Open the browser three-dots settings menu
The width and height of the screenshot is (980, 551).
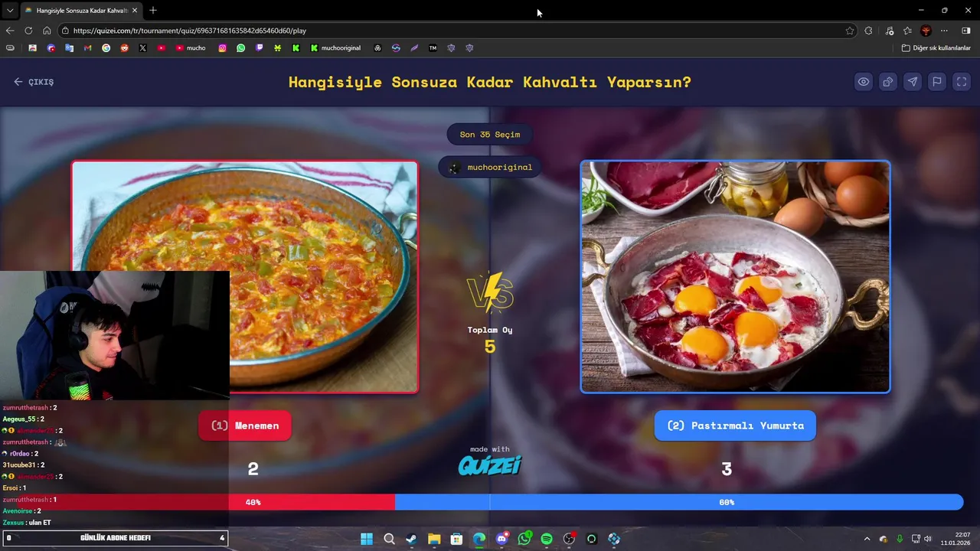(x=944, y=31)
